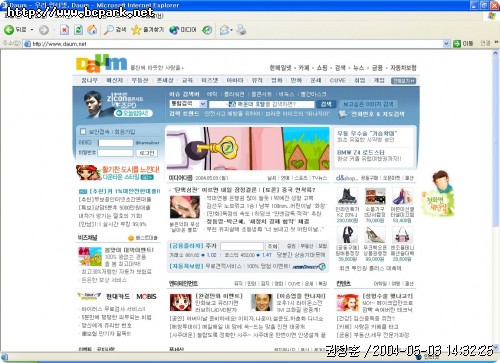Viewport: 500px width, 363px height.
Task: Click the Mail envelope toolbar icon
Action: click(225, 30)
